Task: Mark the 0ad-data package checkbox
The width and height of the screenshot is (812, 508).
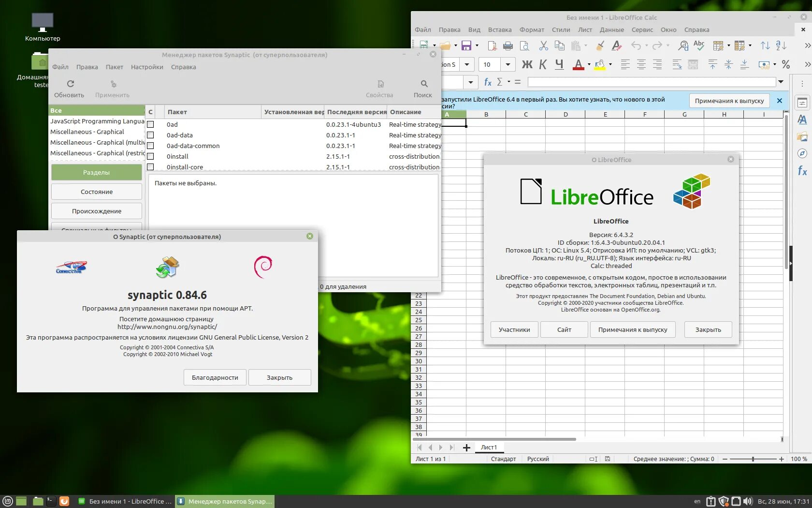Action: 150,135
